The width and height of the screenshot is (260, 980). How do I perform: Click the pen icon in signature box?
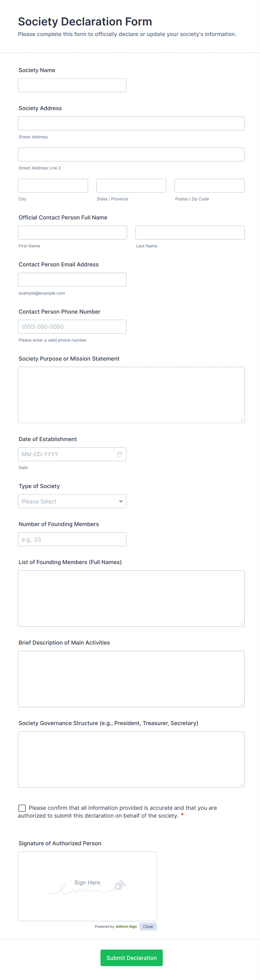point(120,885)
